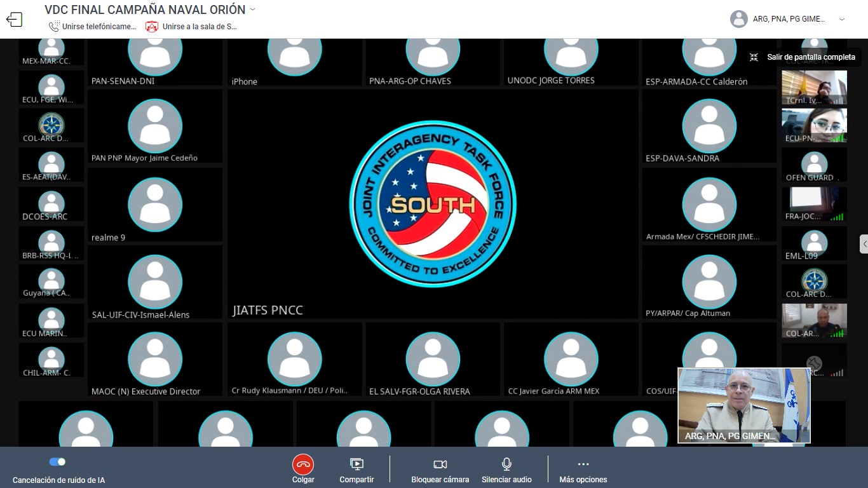The image size is (868, 488).
Task: Click the MAOC (N) Executive Director tile
Action: (x=155, y=360)
